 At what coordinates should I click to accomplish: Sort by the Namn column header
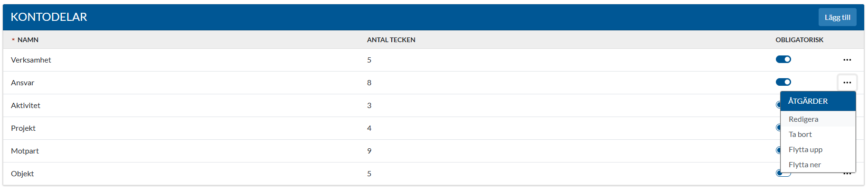(28, 40)
